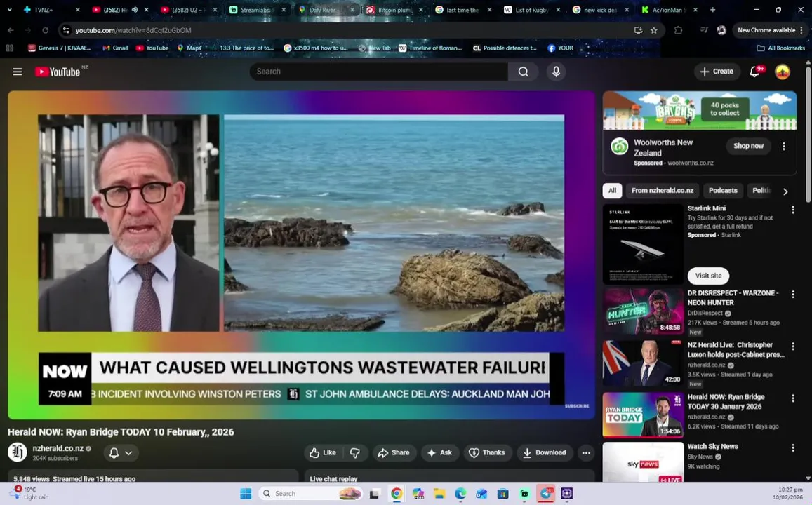The width and height of the screenshot is (812, 505).
Task: Click the Create button
Action: click(x=717, y=72)
